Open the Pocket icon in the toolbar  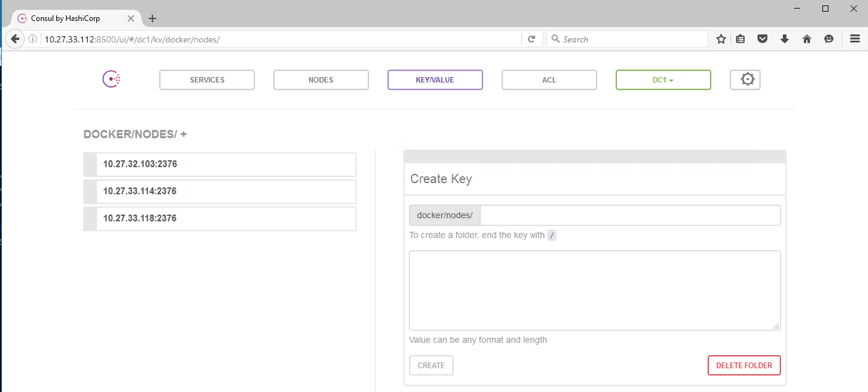click(763, 40)
